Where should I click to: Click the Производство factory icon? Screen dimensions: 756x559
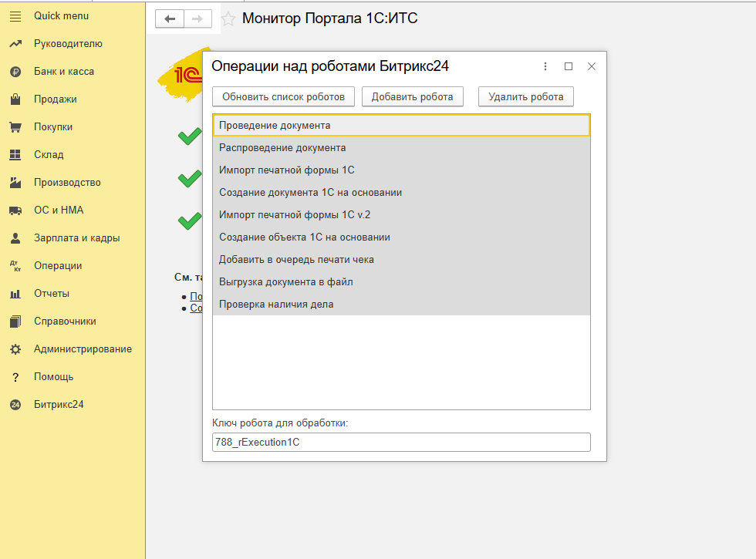point(15,183)
